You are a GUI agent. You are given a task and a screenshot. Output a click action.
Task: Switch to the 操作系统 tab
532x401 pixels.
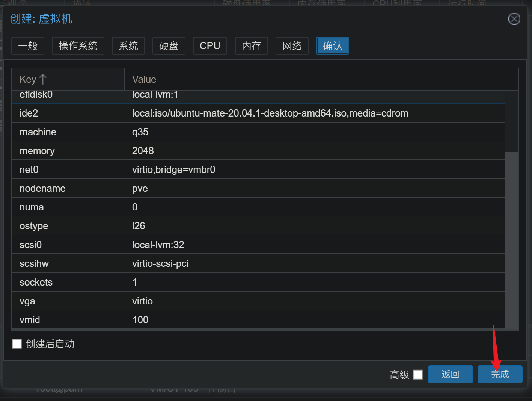pyautogui.click(x=78, y=46)
